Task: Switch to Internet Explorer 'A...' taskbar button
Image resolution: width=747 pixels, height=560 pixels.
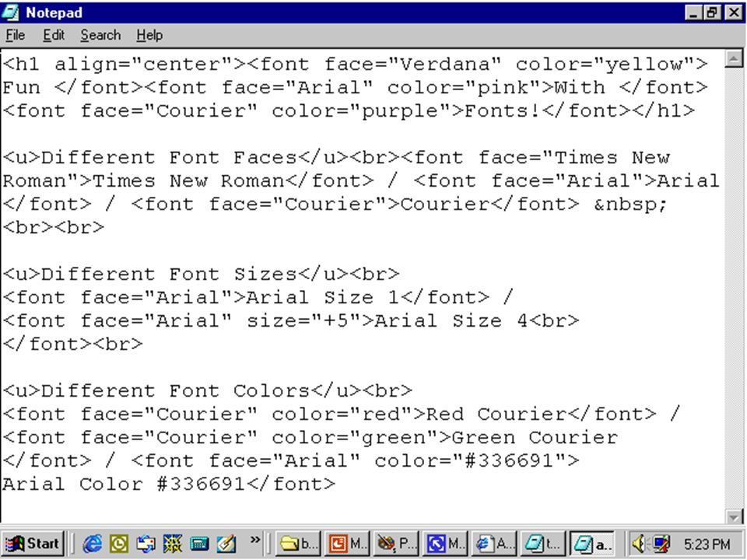Action: coord(495,544)
